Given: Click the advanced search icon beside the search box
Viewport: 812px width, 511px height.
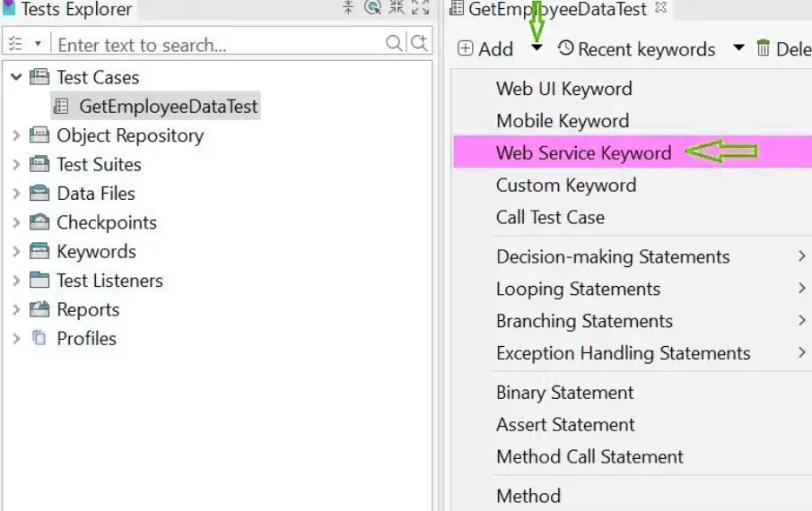Looking at the screenshot, I should [x=419, y=43].
